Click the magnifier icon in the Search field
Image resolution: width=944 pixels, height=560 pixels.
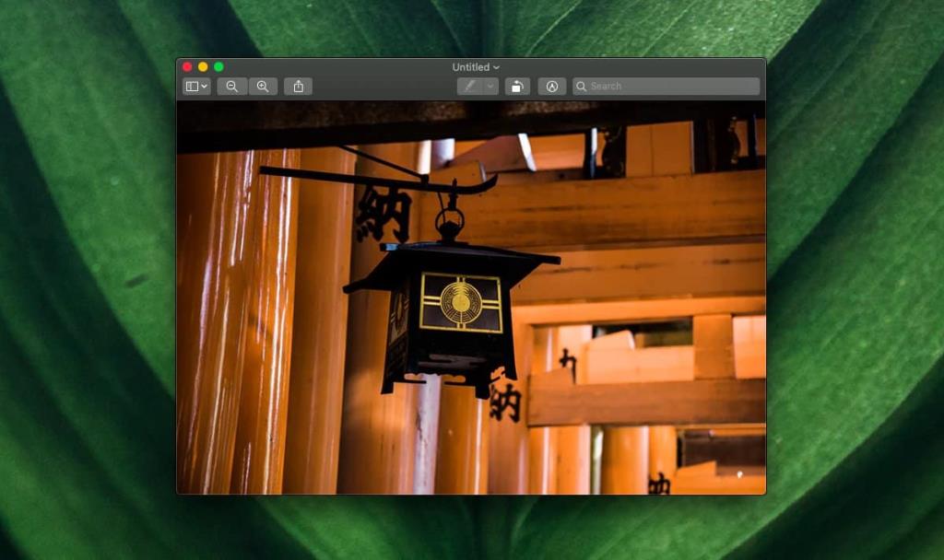pos(582,86)
